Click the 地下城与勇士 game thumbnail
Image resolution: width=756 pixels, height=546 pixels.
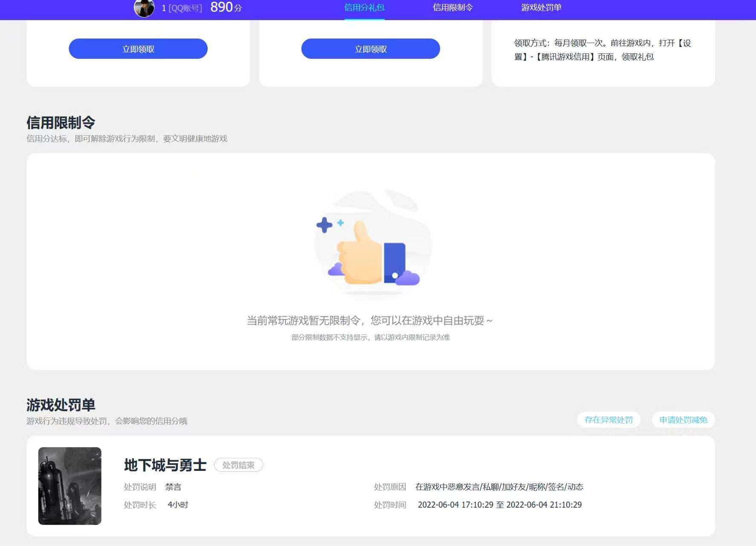tap(70, 486)
